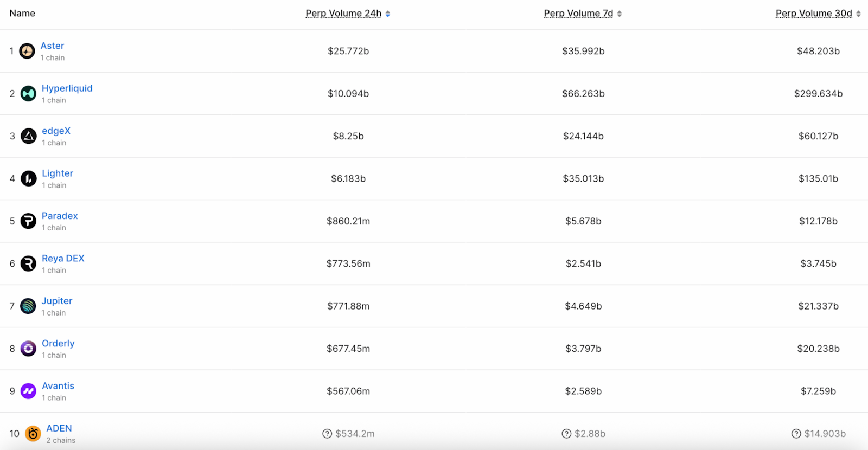Screen dimensions: 868x450
Task: Click the Jupiter logo icon
Action: [x=28, y=306]
